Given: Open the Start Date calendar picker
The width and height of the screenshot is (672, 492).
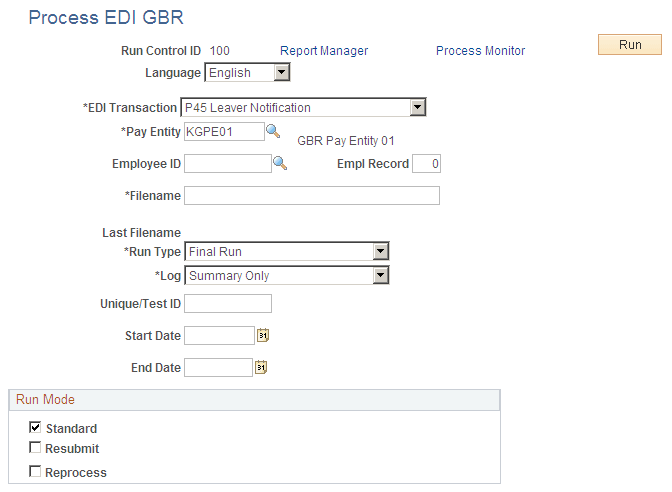Looking at the screenshot, I should coord(263,335).
